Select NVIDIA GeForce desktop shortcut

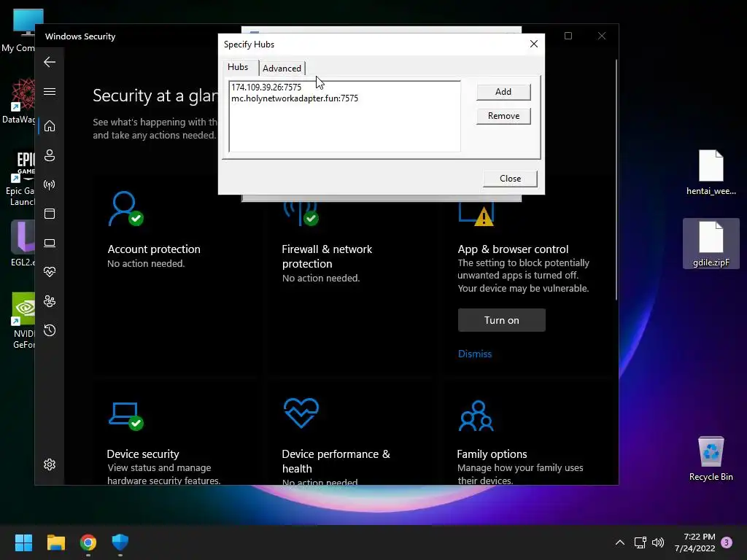23,321
